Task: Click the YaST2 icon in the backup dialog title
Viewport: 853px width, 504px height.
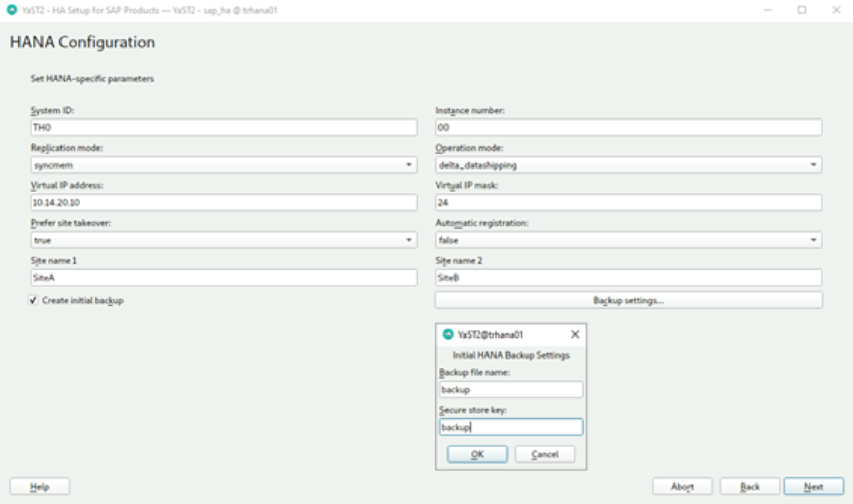Action: pyautogui.click(x=448, y=334)
